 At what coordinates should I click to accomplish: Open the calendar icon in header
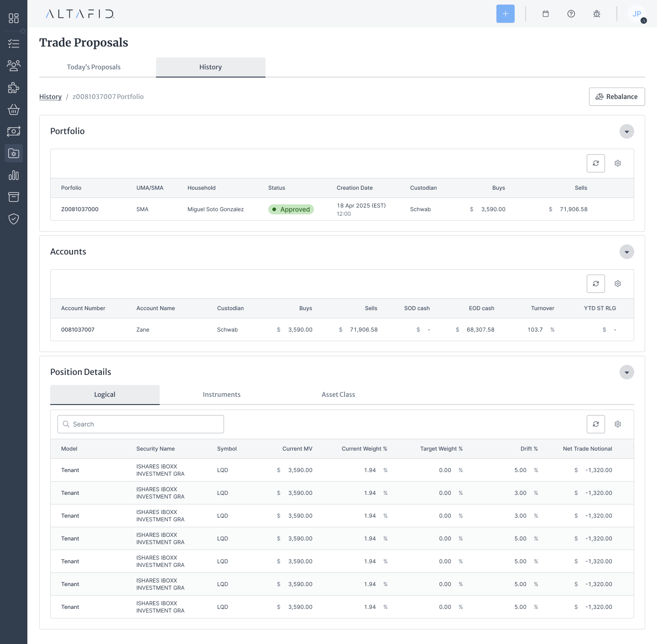[x=545, y=14]
